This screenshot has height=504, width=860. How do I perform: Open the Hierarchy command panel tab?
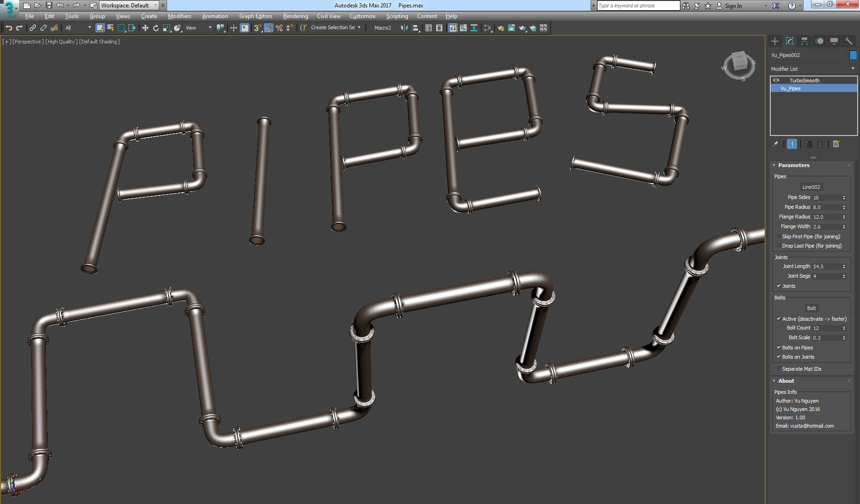click(x=804, y=41)
